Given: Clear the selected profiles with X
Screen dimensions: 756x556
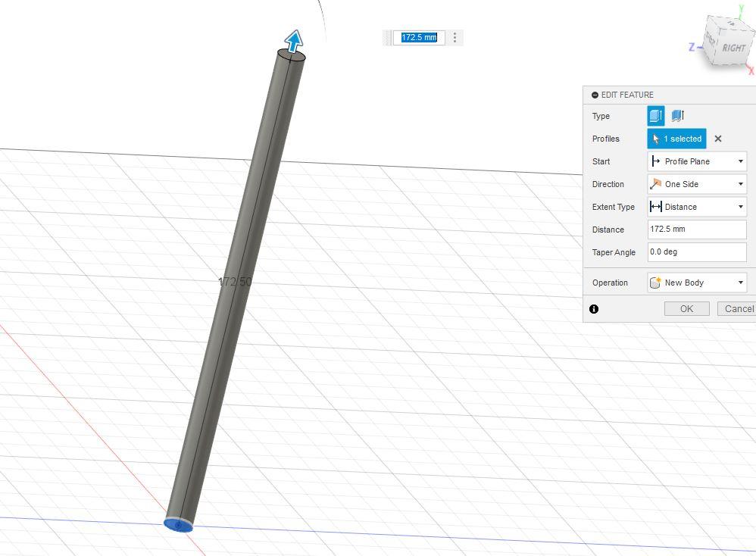Looking at the screenshot, I should (718, 139).
